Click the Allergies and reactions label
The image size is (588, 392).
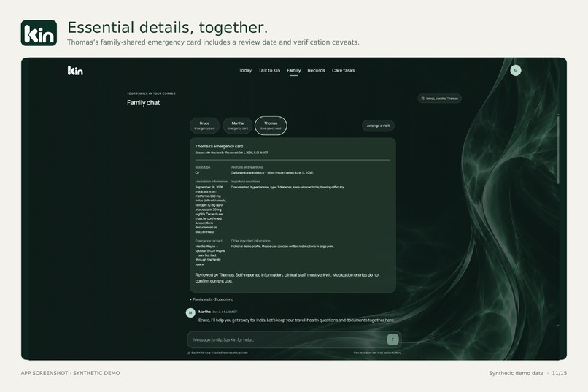(247, 167)
